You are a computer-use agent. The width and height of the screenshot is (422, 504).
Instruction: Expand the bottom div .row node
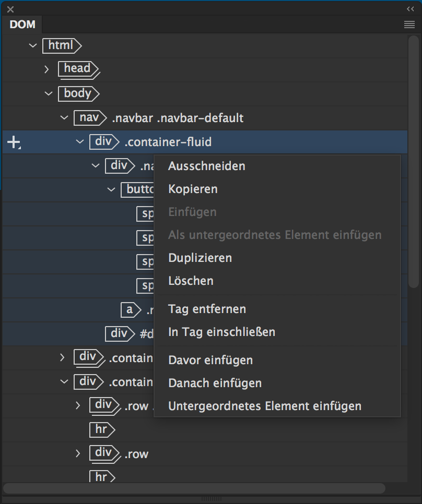point(78,453)
